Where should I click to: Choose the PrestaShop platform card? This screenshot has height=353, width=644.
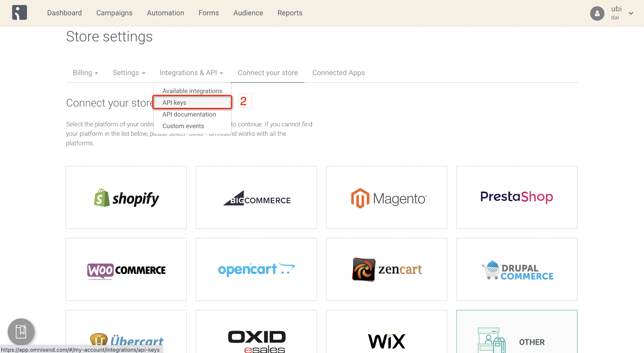517,197
